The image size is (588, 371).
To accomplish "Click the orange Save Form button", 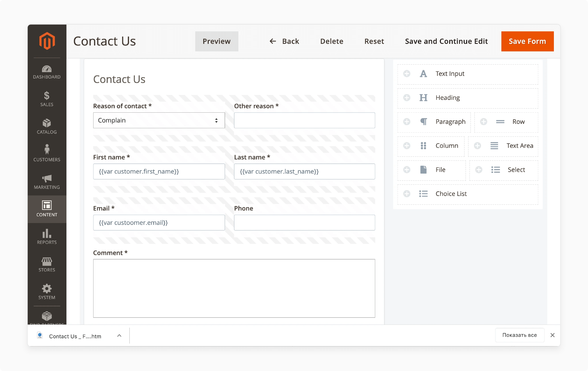I will click(527, 41).
